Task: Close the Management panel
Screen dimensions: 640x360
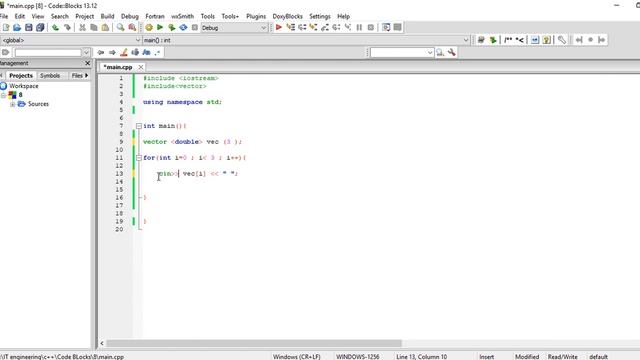Action: tap(87, 63)
